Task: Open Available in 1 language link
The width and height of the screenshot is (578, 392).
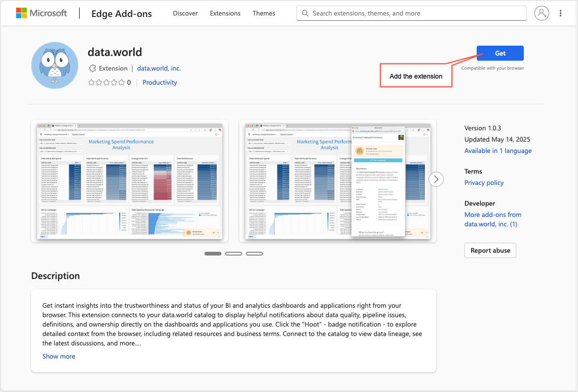Action: coord(498,151)
